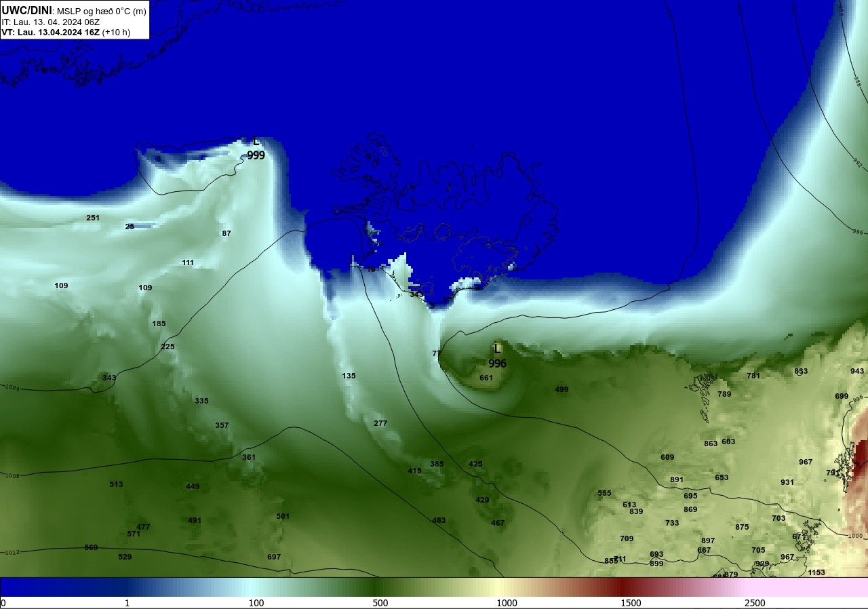
Task: Click the 1004 isobar label
Action: click(x=12, y=388)
